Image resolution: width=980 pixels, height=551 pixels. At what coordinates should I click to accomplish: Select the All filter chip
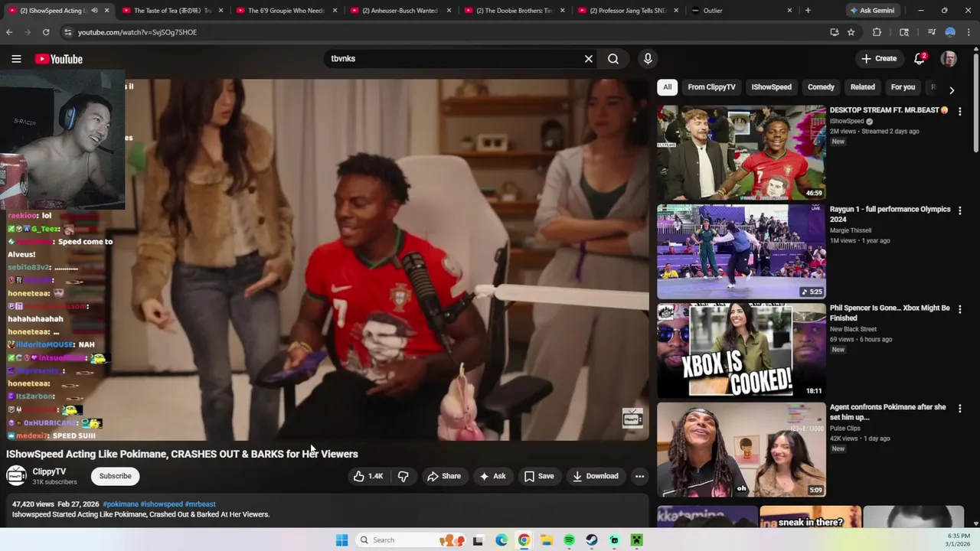click(x=668, y=87)
